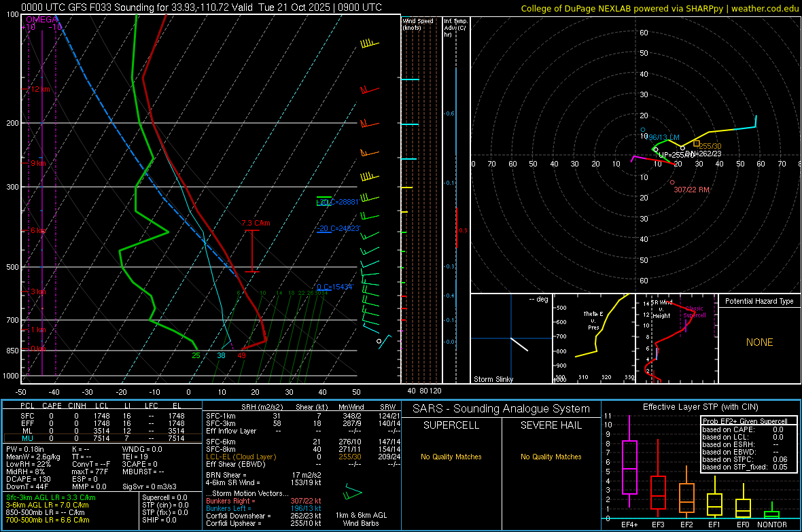802x532 pixels.
Task: Click the BRN Shear = 17 m2/s2 line
Action: 264,475
